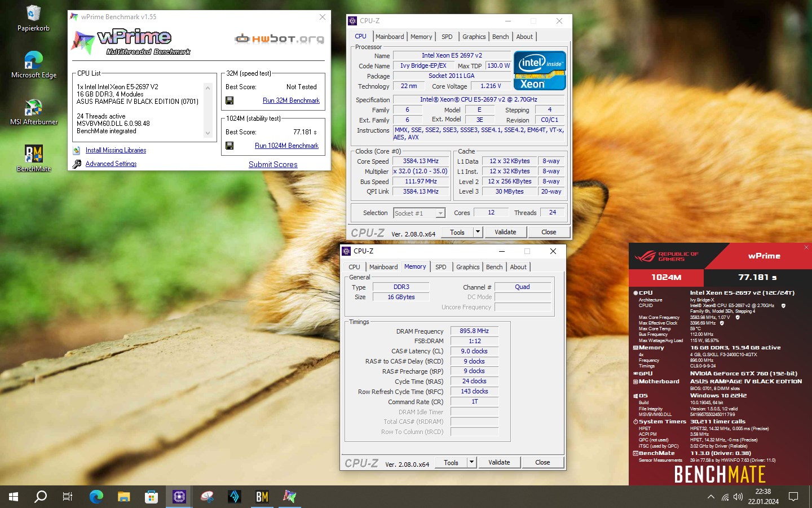Image resolution: width=812 pixels, height=508 pixels.
Task: Open Bench tab in lower CPU-Z window
Action: click(x=494, y=267)
